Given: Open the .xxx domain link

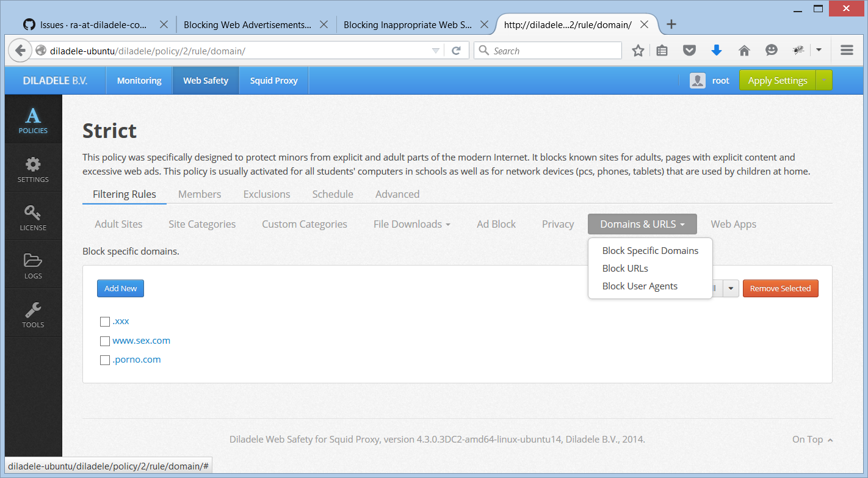Looking at the screenshot, I should [121, 322].
